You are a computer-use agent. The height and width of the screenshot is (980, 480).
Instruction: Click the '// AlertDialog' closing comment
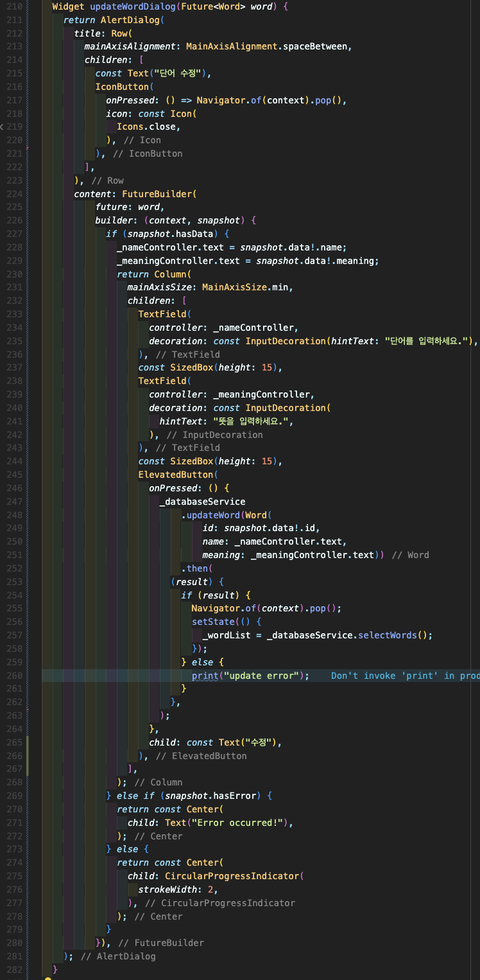[117, 956]
